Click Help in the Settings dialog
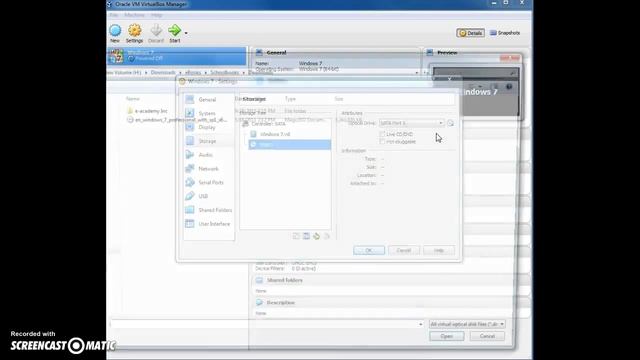Image resolution: width=640 pixels, height=360 pixels. pos(439,251)
